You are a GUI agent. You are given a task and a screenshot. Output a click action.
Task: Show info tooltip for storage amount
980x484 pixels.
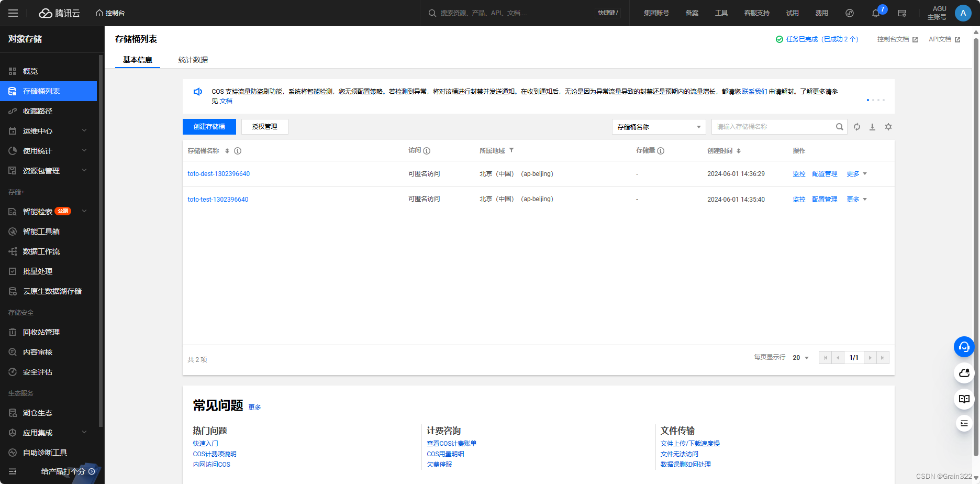click(661, 151)
